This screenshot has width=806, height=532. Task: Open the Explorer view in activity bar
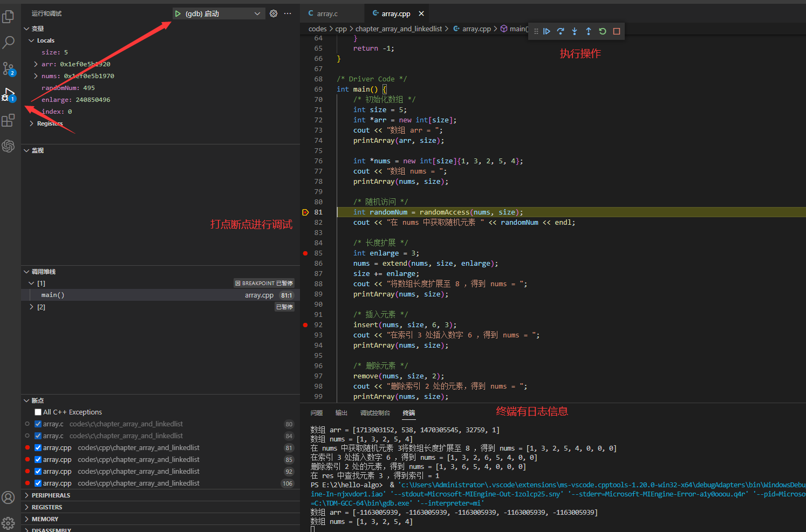click(x=8, y=17)
